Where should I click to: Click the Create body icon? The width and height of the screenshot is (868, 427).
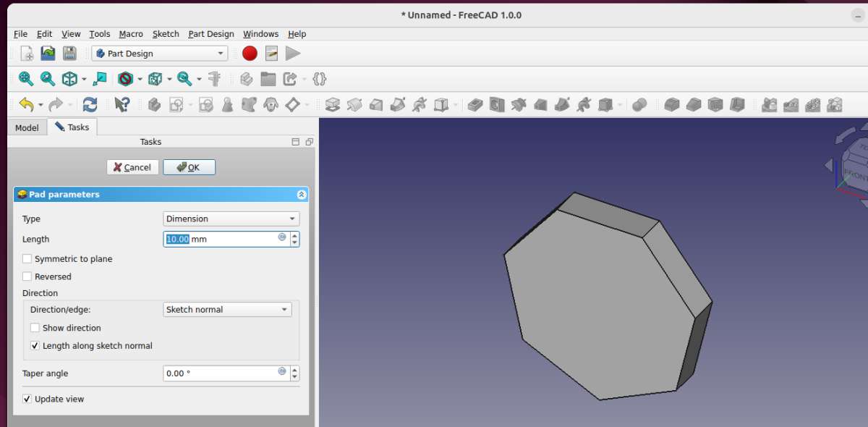pos(154,105)
